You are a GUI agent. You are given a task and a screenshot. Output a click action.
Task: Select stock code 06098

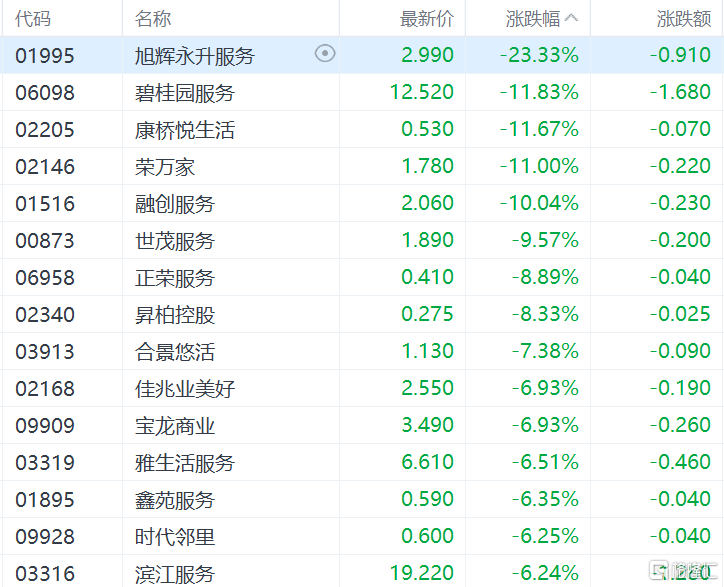[x=45, y=93]
